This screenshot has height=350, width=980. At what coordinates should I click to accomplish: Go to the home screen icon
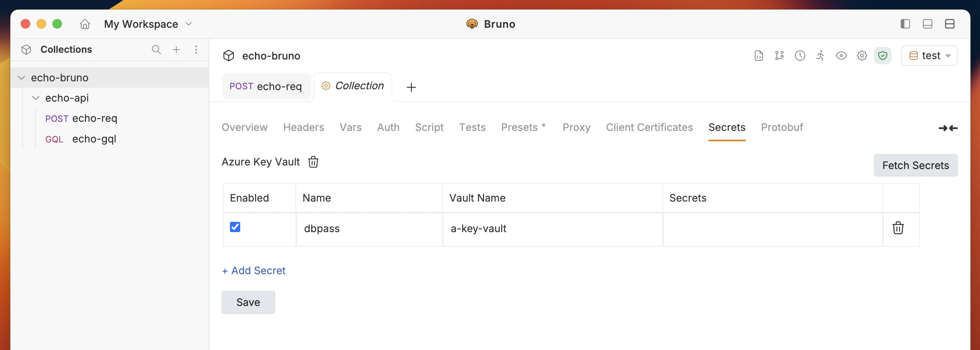[x=85, y=24]
